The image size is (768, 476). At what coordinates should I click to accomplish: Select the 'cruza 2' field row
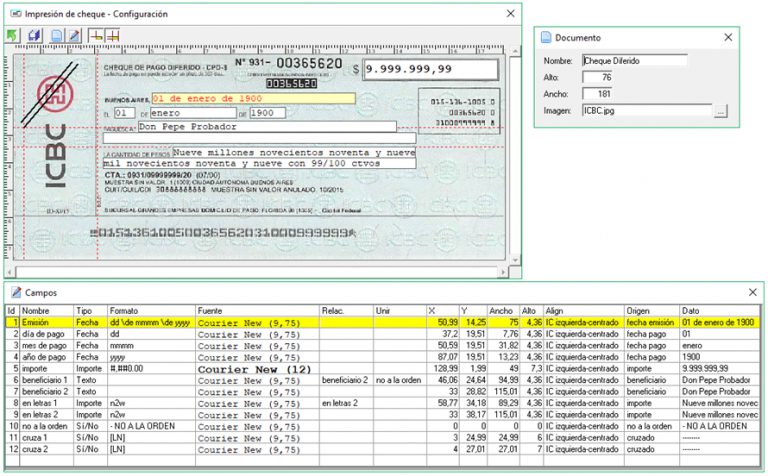[x=383, y=449]
